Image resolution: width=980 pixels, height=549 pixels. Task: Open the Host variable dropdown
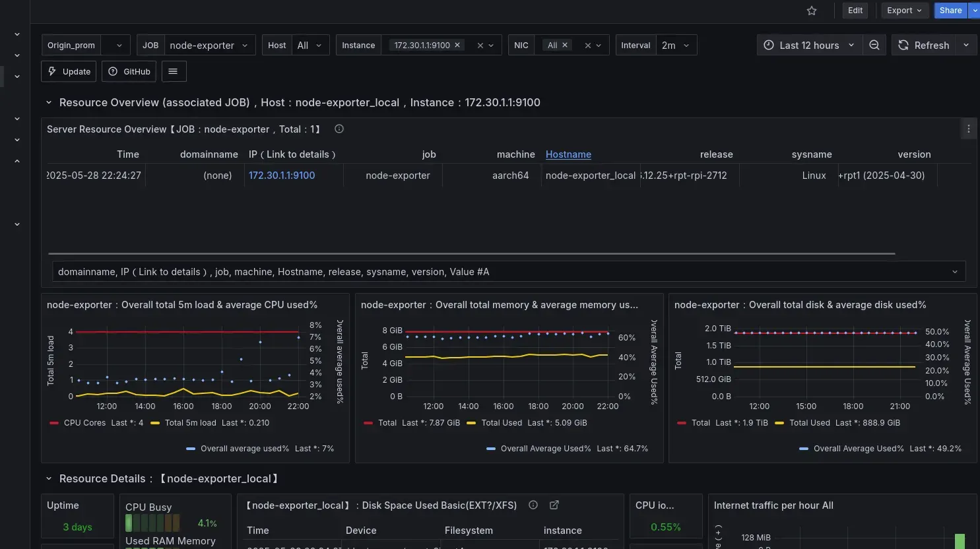point(310,45)
